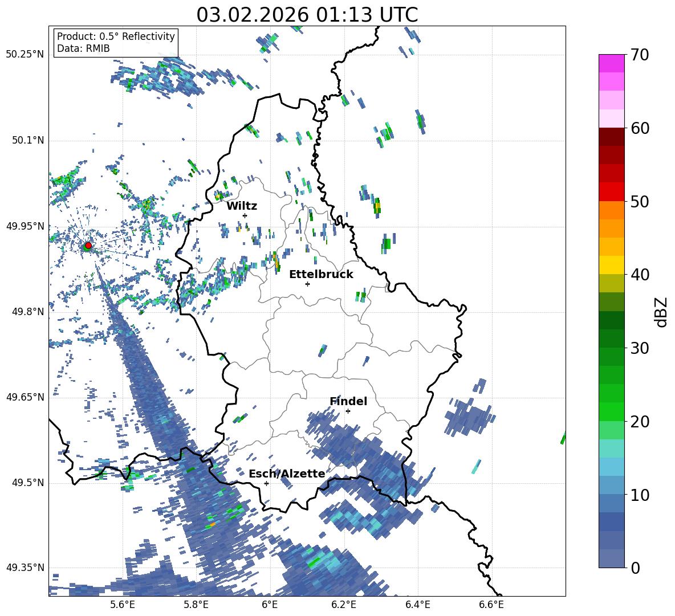The width and height of the screenshot is (675, 616).
Task: Click the 40 value on dBZ colorbar
Action: pos(639,275)
